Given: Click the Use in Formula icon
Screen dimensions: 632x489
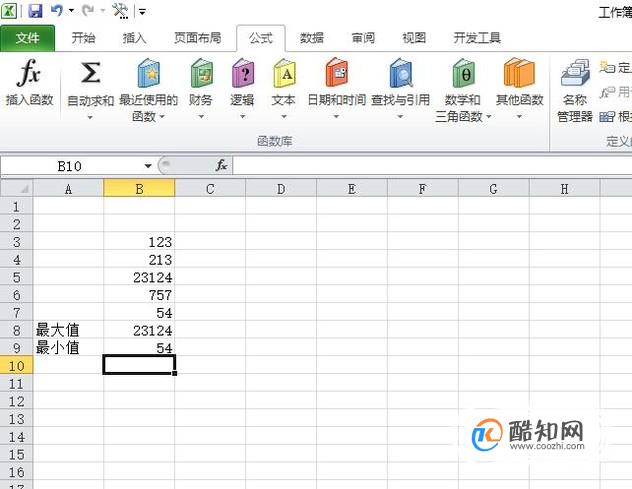Looking at the screenshot, I should (607, 92).
